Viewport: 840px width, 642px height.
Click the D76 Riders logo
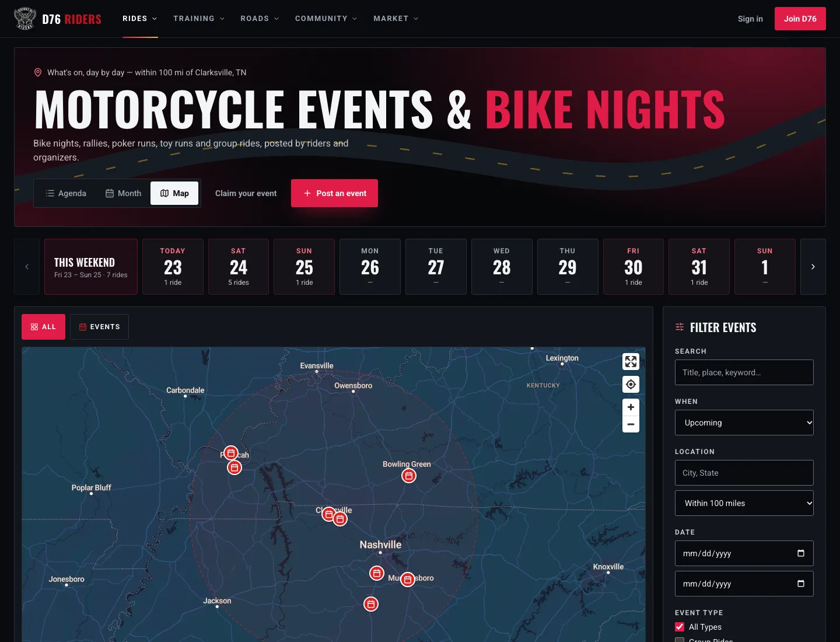(57, 19)
